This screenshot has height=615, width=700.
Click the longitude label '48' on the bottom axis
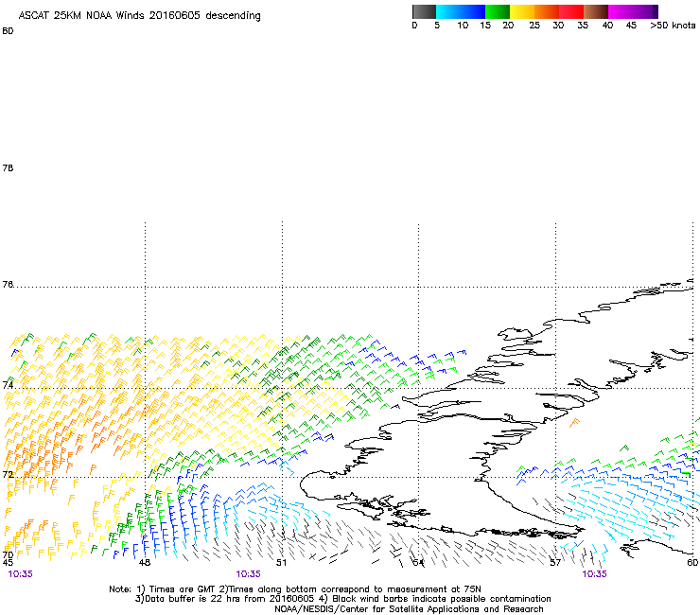point(145,563)
